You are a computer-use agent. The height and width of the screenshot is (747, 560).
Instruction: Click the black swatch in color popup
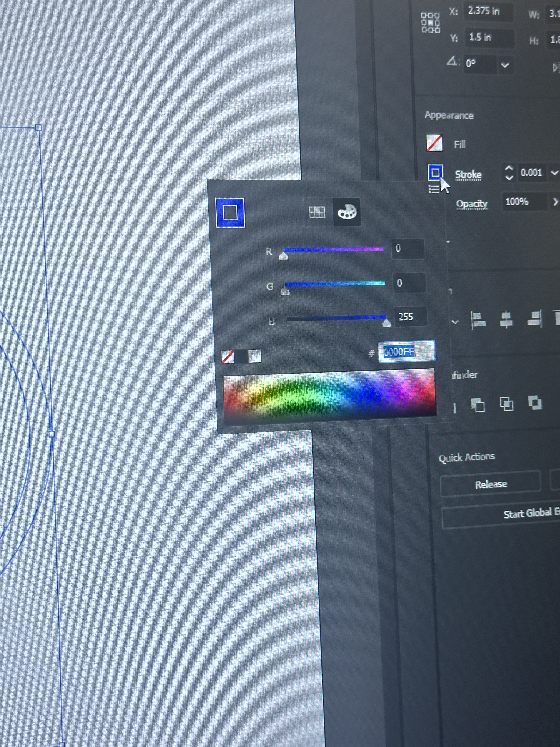pyautogui.click(x=241, y=356)
